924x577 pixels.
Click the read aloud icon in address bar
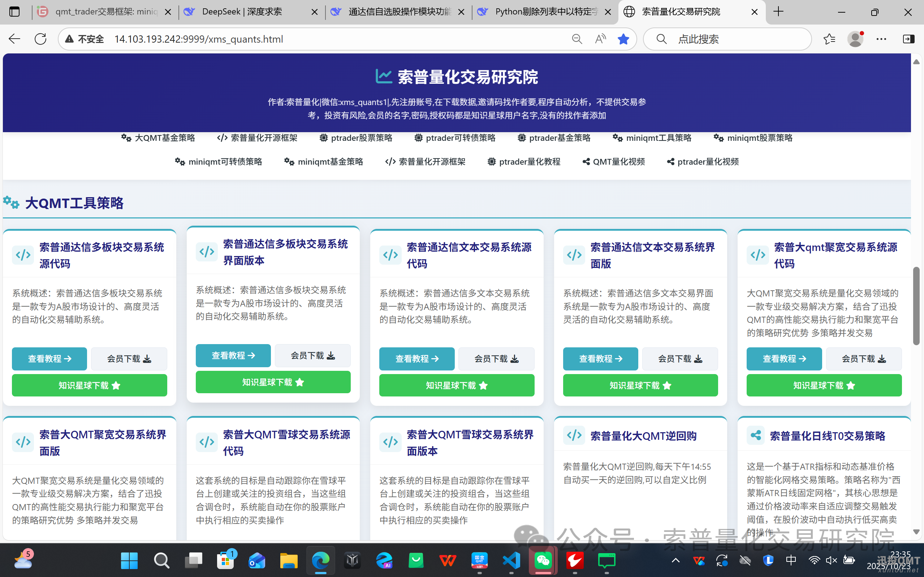[x=600, y=39]
